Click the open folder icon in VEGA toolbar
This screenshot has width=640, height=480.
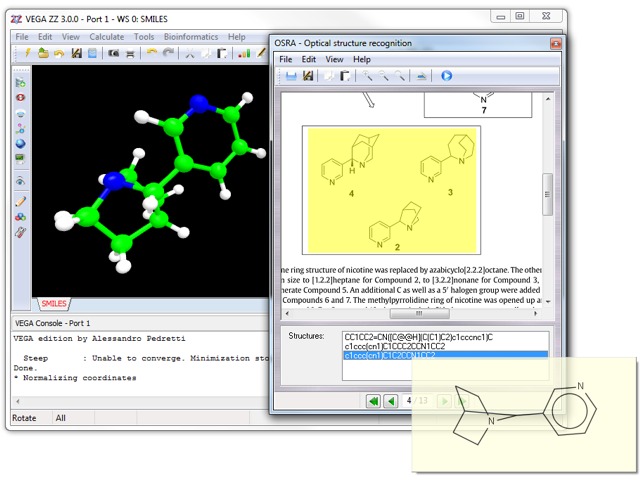tap(43, 53)
